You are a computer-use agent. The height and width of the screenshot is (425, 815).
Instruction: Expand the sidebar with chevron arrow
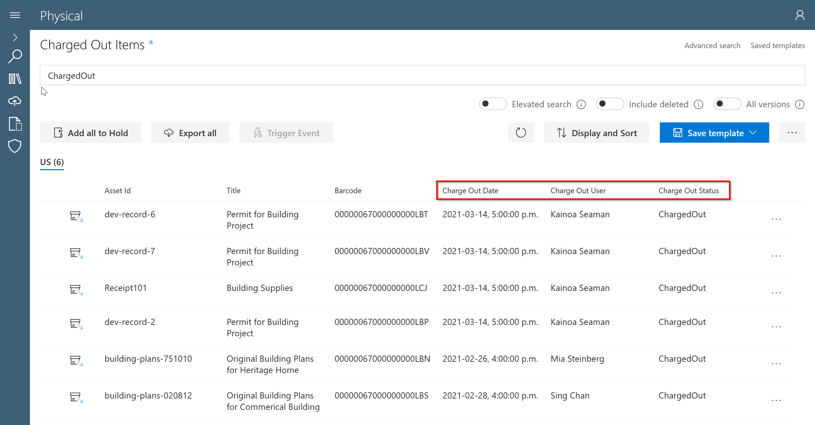click(15, 37)
